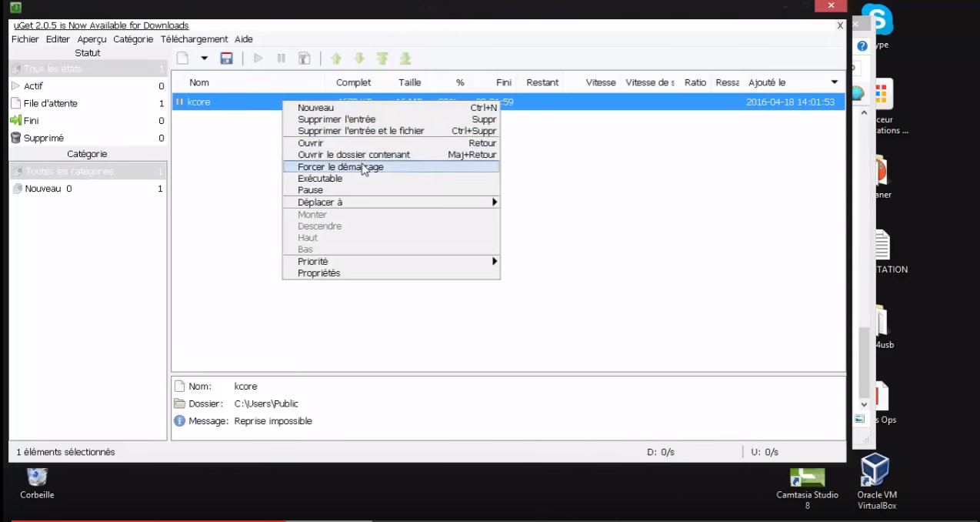Choose Pause in the context menu
This screenshot has width=980, height=522.
[392, 190]
